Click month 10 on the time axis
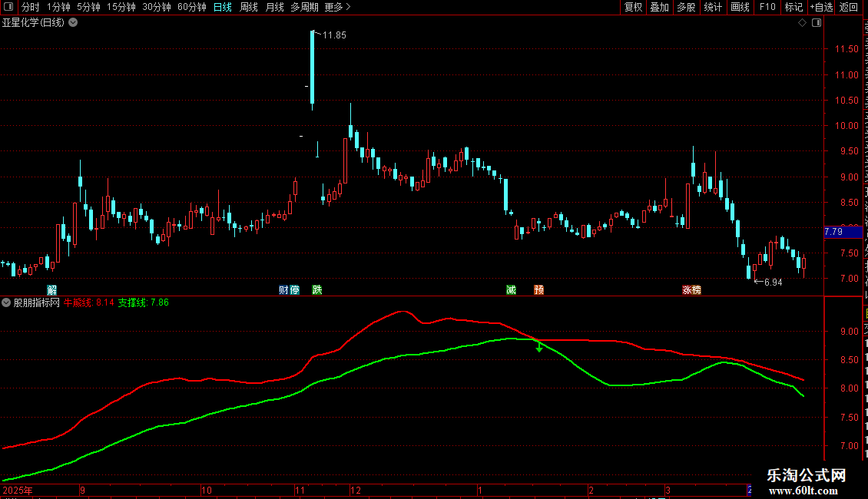The width and height of the screenshot is (868, 499). [206, 490]
